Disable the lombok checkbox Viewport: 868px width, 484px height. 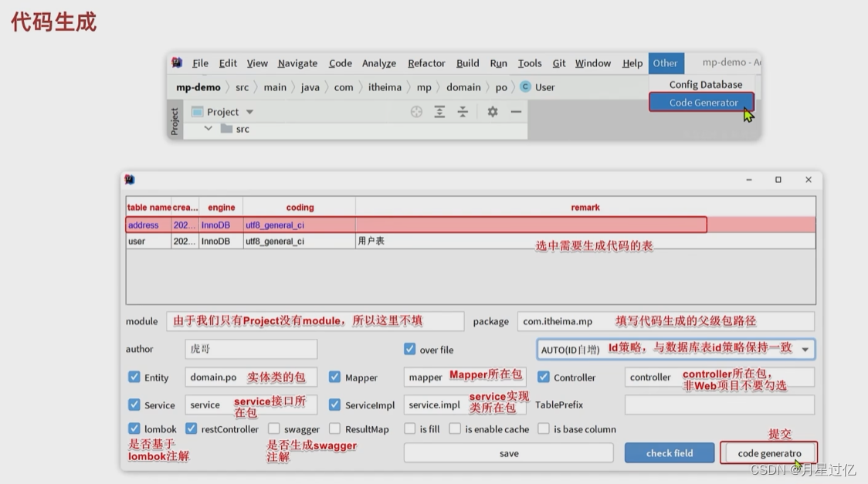tap(134, 428)
